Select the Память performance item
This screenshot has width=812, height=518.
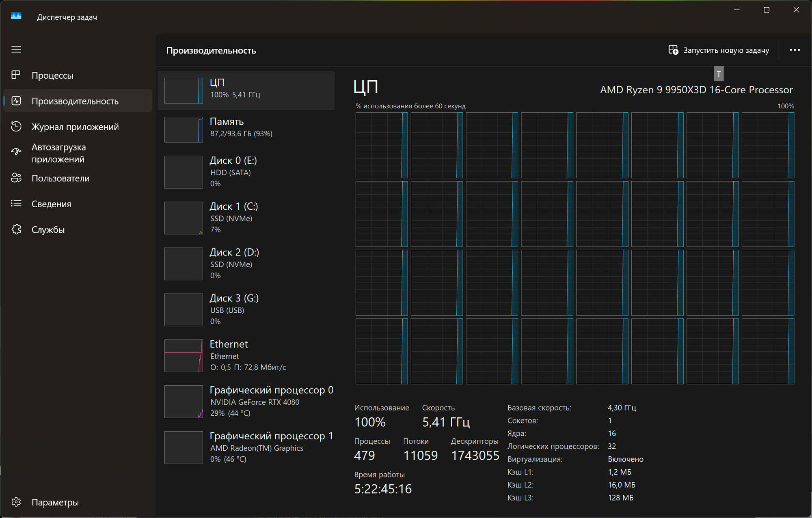click(246, 129)
